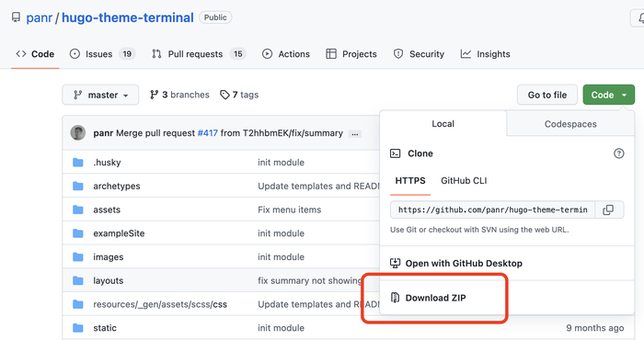Open the Projects tab

coord(351,54)
